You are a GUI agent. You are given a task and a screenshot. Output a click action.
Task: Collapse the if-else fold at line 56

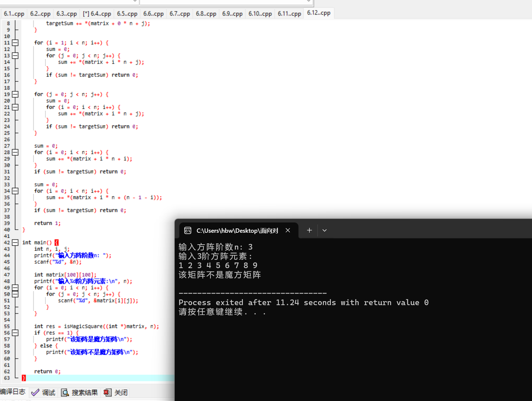[15, 333]
